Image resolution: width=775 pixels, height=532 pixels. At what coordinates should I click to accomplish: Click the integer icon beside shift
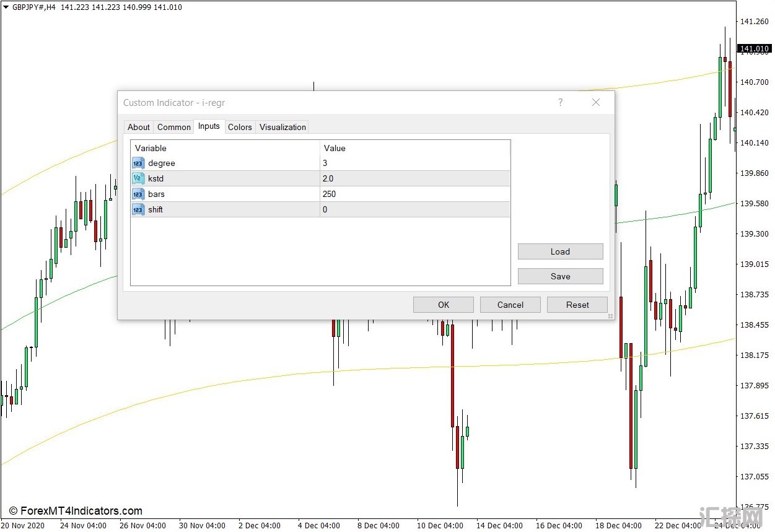click(138, 210)
